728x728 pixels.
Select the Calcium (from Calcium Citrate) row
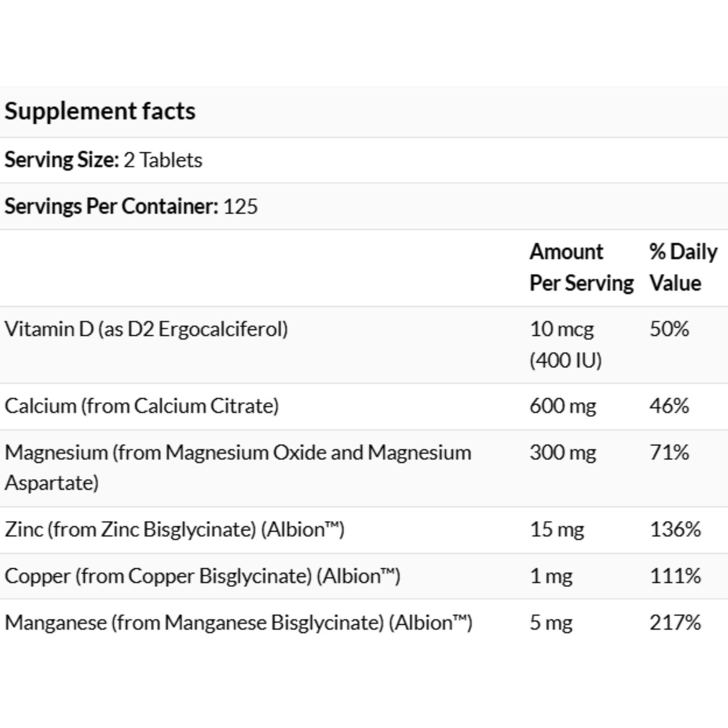point(364,407)
